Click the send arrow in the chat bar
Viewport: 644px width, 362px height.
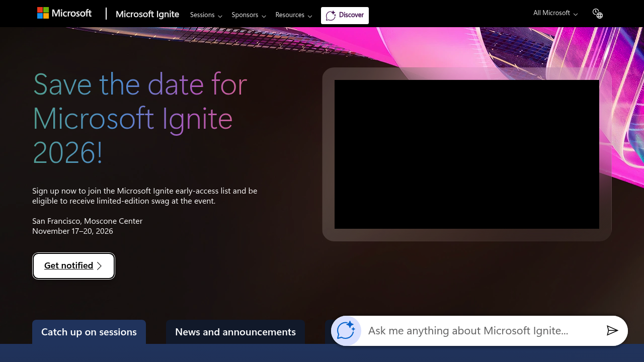(613, 330)
